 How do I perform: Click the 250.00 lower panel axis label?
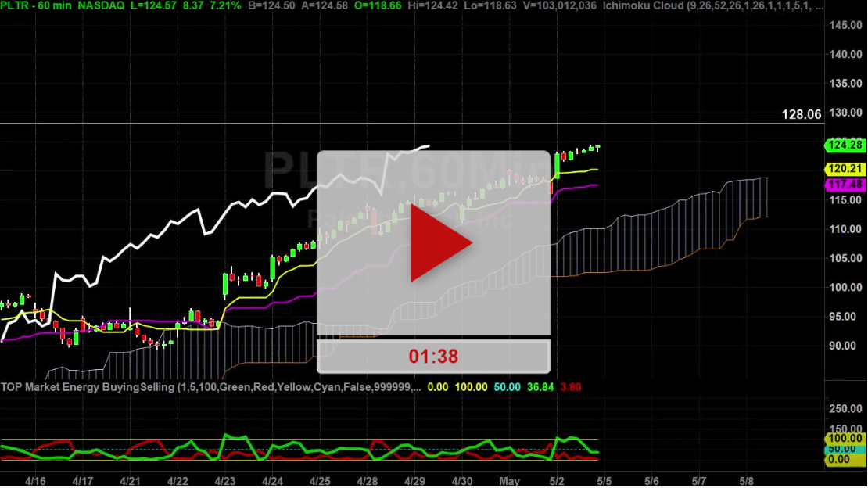[845, 409]
